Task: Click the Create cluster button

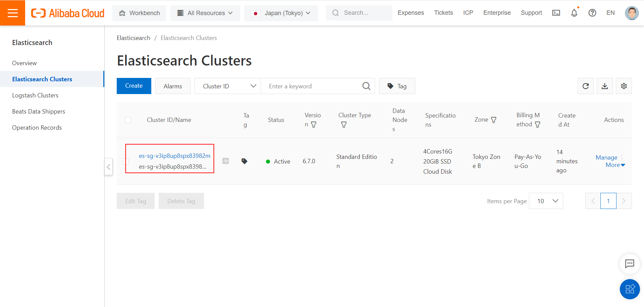Action: (x=134, y=86)
